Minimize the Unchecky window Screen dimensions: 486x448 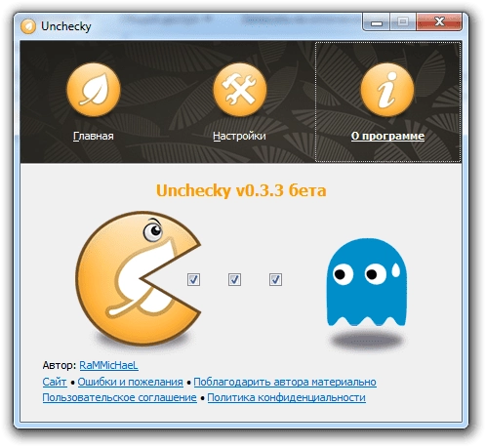[x=377, y=22]
